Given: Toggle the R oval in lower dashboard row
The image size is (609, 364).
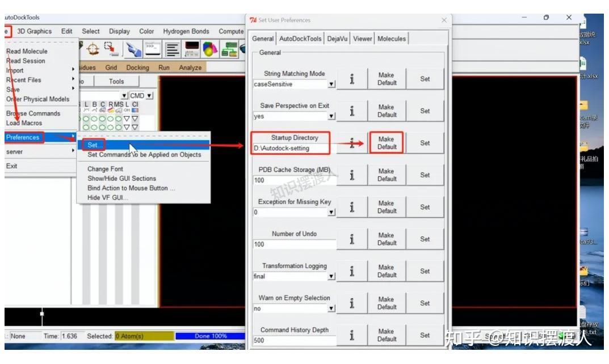Looking at the screenshot, I should pos(111,127).
